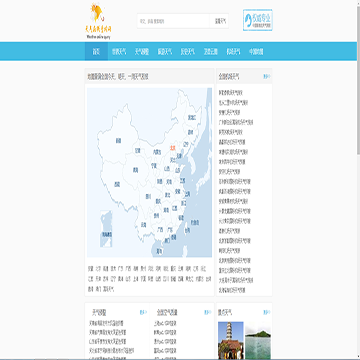The height and width of the screenshot is (360, 360).
Task: Select 黑龙江 on the China map
Action: pyautogui.click(x=192, y=118)
